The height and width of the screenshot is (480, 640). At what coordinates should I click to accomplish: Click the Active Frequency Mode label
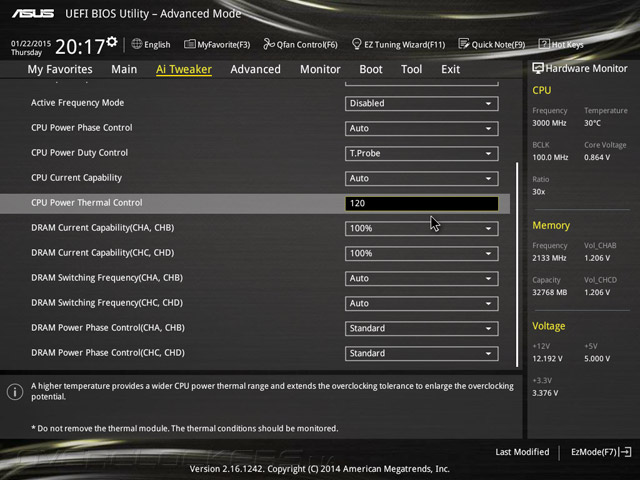(x=78, y=103)
